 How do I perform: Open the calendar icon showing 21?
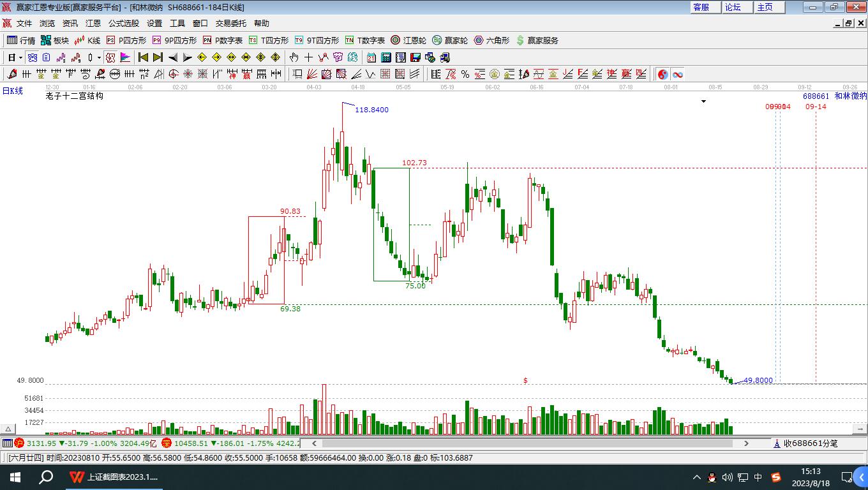[371, 57]
